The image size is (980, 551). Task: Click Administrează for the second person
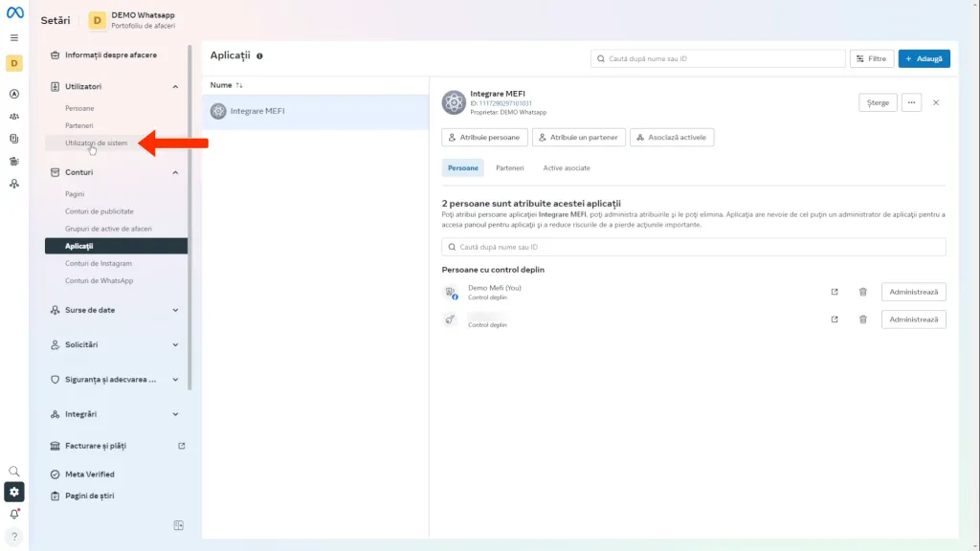coord(914,320)
